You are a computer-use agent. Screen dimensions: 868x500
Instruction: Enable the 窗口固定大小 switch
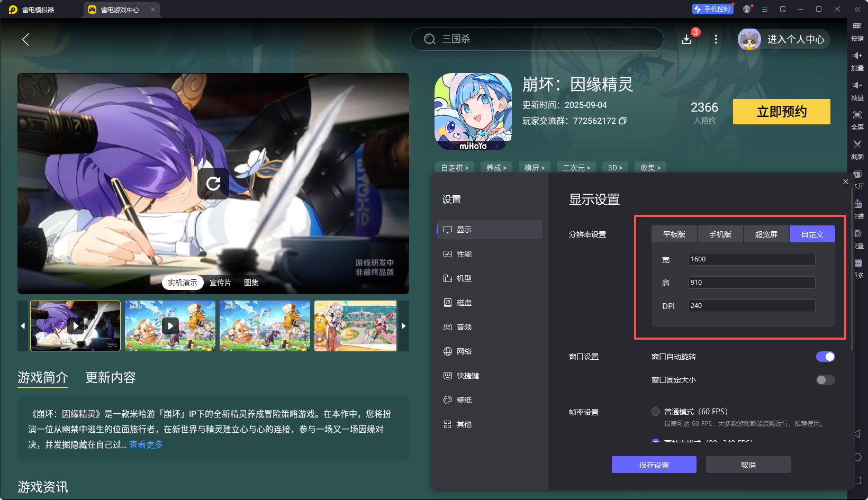coord(826,380)
